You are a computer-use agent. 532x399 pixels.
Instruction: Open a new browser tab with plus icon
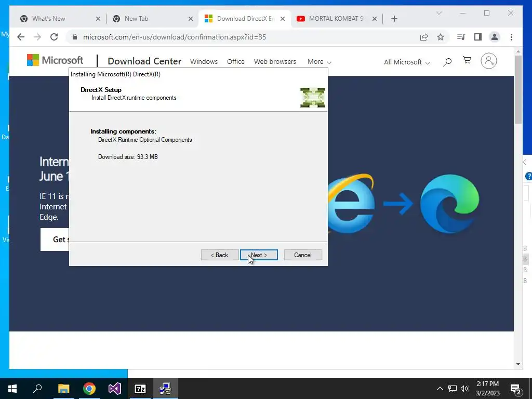pos(394,19)
